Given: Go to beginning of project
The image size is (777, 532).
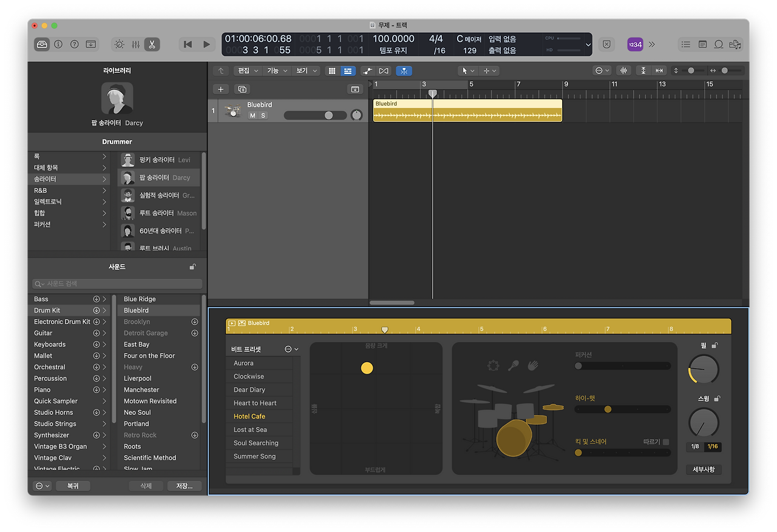Looking at the screenshot, I should coord(188,44).
